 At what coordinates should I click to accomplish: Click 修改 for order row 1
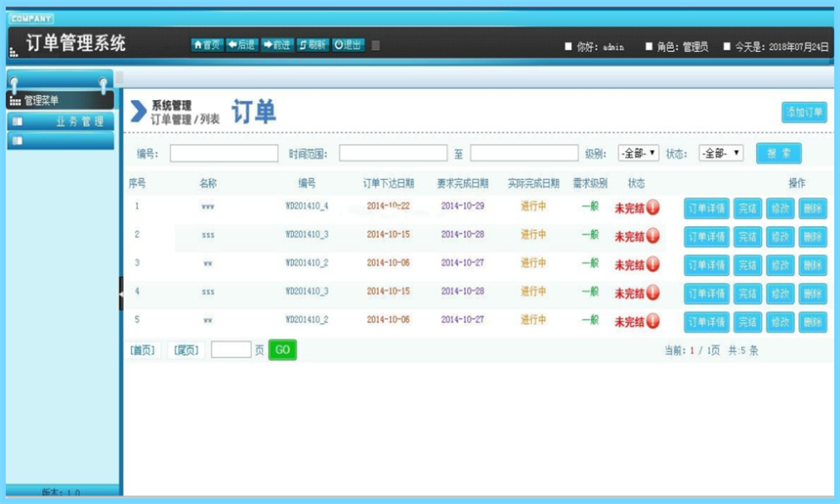[780, 208]
